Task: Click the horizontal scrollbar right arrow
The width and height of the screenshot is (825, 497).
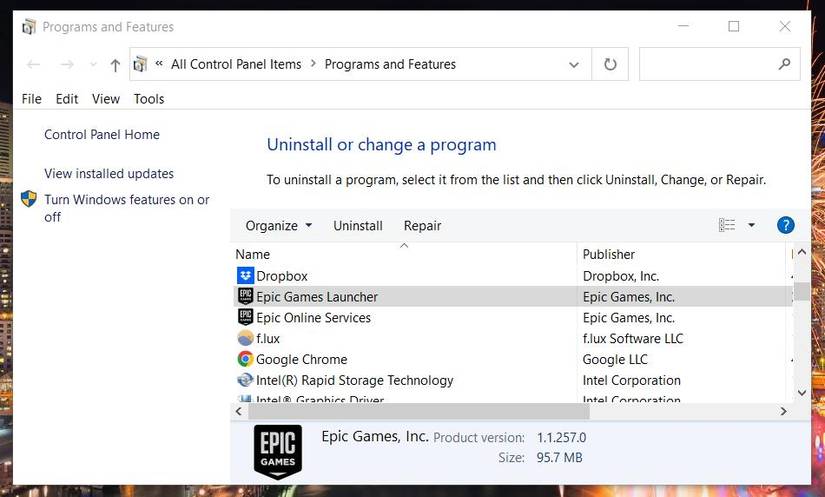Action: (x=783, y=411)
